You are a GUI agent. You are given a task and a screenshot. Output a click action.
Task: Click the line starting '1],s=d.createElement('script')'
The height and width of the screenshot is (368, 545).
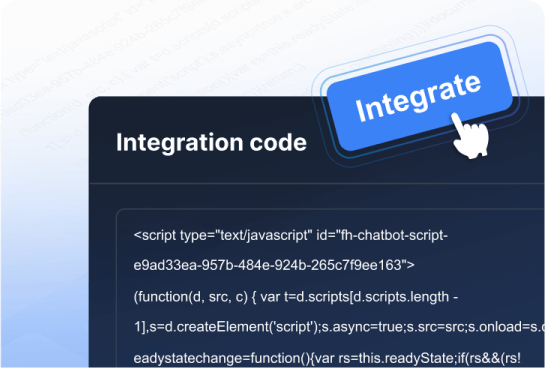(x=339, y=327)
